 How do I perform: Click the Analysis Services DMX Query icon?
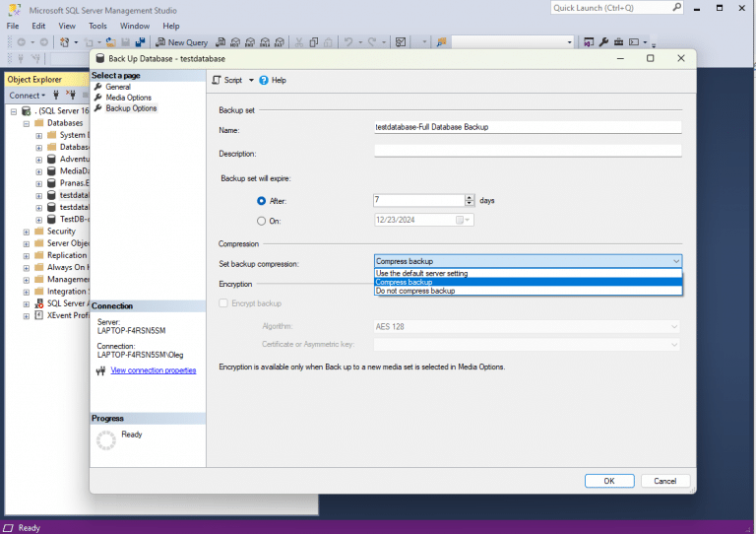(250, 42)
